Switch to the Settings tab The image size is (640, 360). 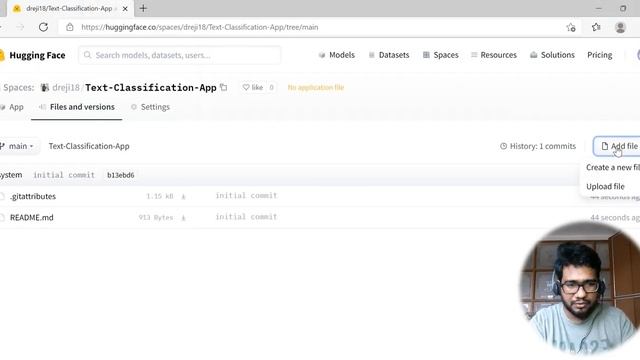(x=150, y=107)
